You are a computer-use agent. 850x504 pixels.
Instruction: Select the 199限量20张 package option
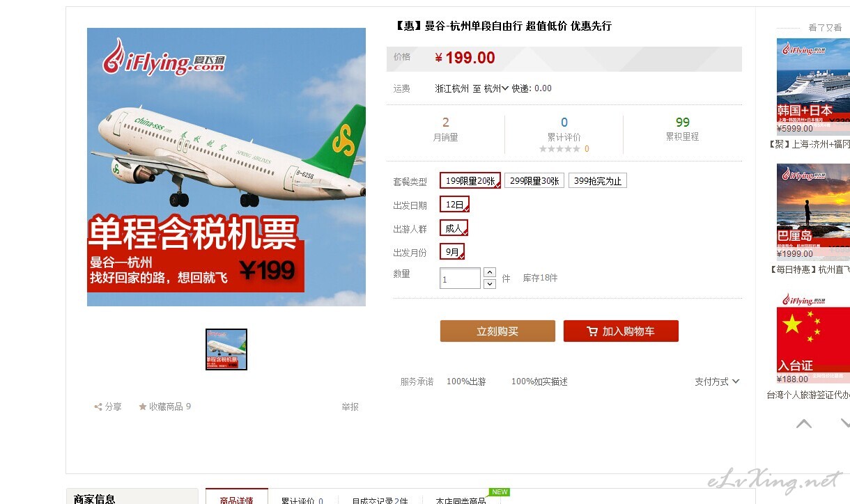coord(470,181)
